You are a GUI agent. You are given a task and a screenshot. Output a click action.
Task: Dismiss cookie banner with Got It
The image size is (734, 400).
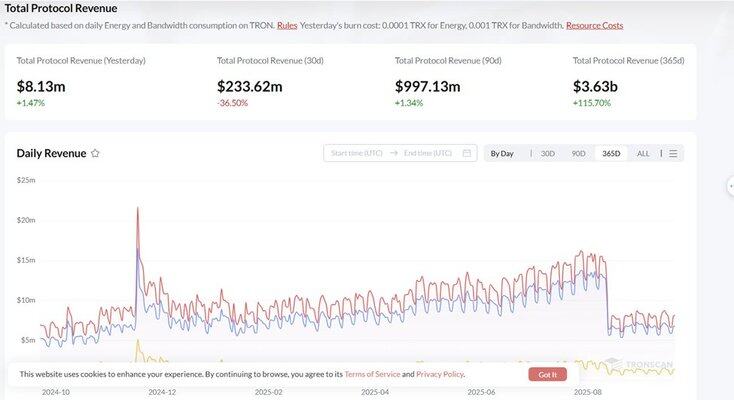[x=548, y=374]
